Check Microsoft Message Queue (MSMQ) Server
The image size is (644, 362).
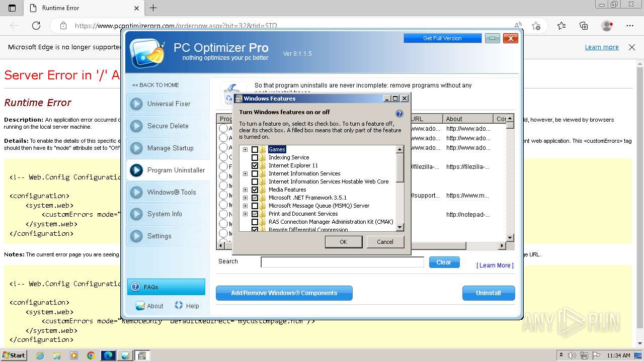[255, 206]
